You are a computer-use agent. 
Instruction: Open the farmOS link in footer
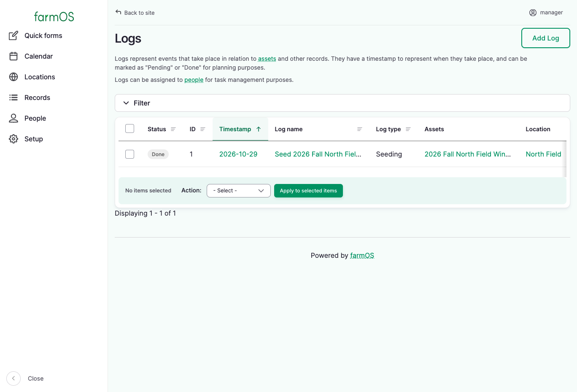(362, 255)
